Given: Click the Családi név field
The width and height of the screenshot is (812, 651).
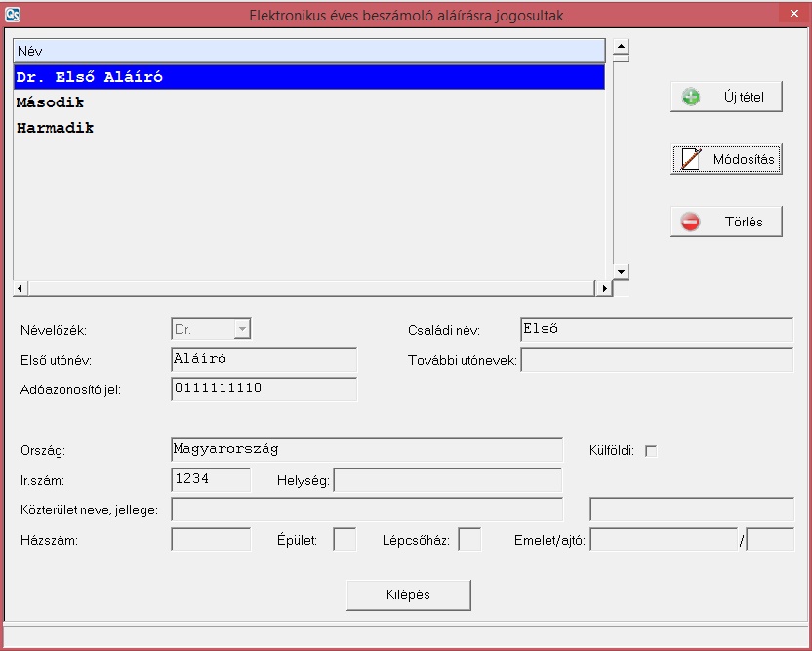Looking at the screenshot, I should click(656, 330).
